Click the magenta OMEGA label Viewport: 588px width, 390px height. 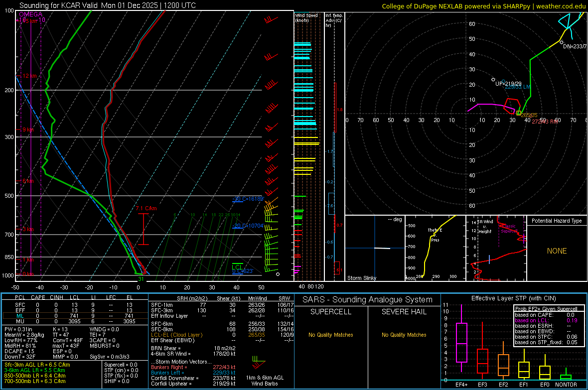31,14
